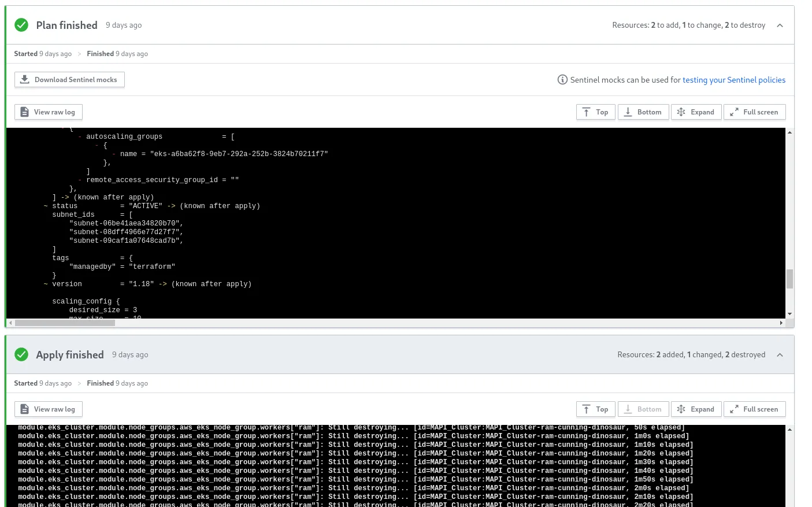Follow the testing your Sentinel policies link
The height and width of the screenshot is (507, 812).
tap(733, 80)
